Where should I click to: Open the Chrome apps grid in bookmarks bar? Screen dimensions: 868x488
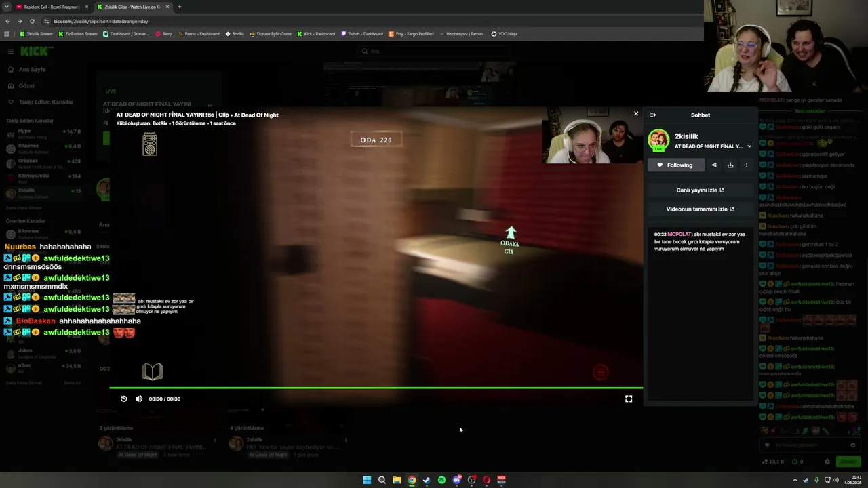pyautogui.click(x=7, y=34)
